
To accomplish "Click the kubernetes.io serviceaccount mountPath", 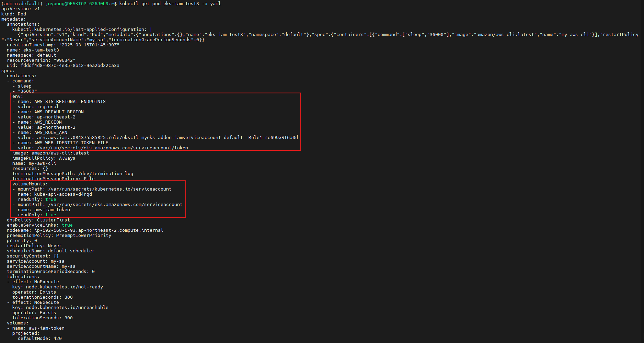I will (110, 189).
